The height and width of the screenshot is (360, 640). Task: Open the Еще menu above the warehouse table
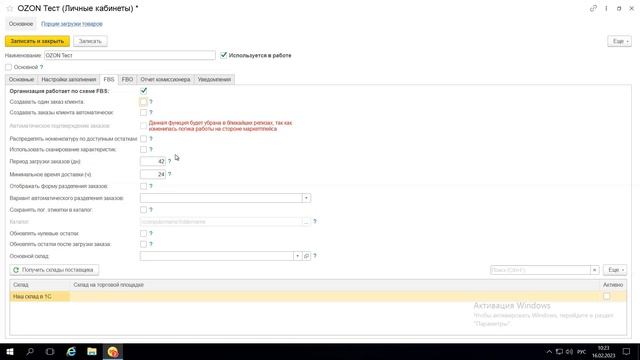[615, 270]
